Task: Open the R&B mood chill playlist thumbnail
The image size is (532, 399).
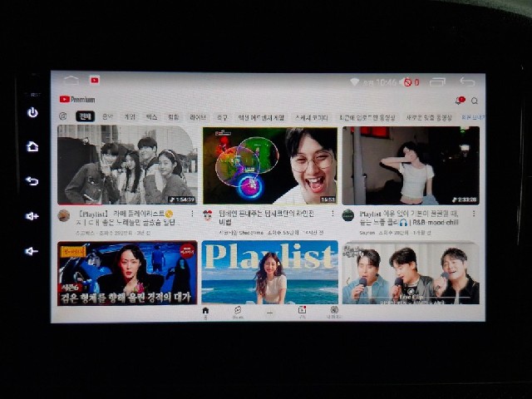Action: [411, 165]
